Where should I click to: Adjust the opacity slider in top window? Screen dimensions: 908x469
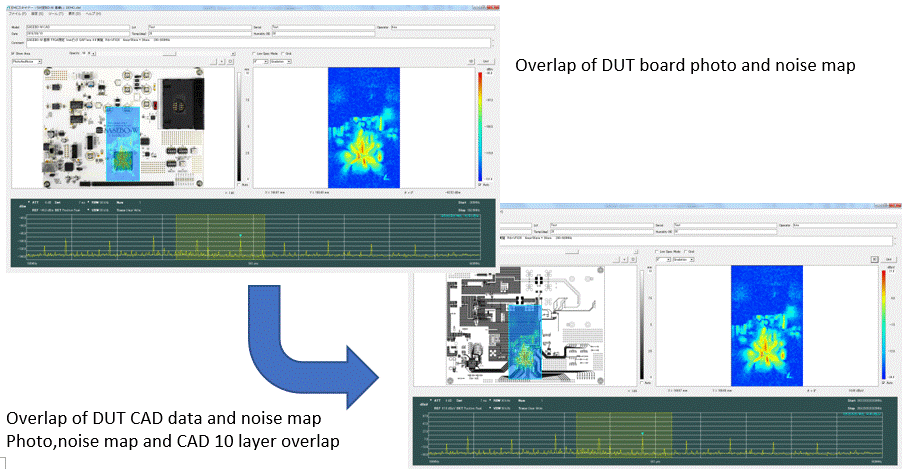[169, 53]
